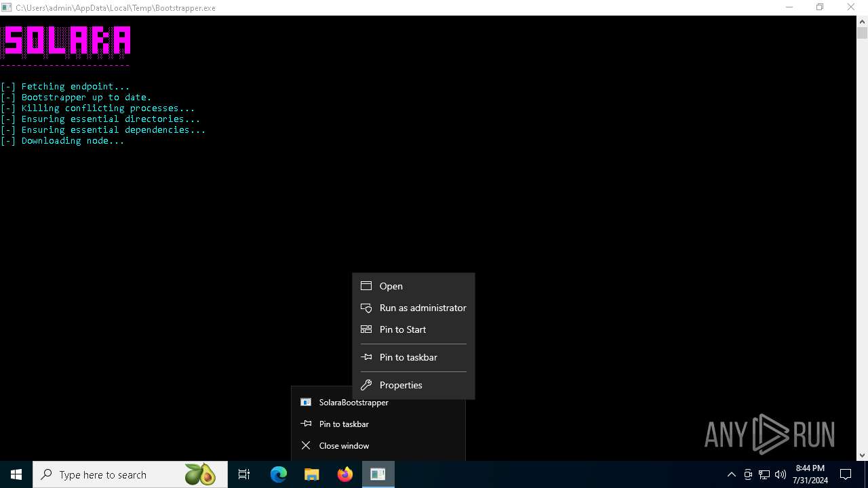Open the Windows Start menu
The image size is (868, 488).
[16, 474]
